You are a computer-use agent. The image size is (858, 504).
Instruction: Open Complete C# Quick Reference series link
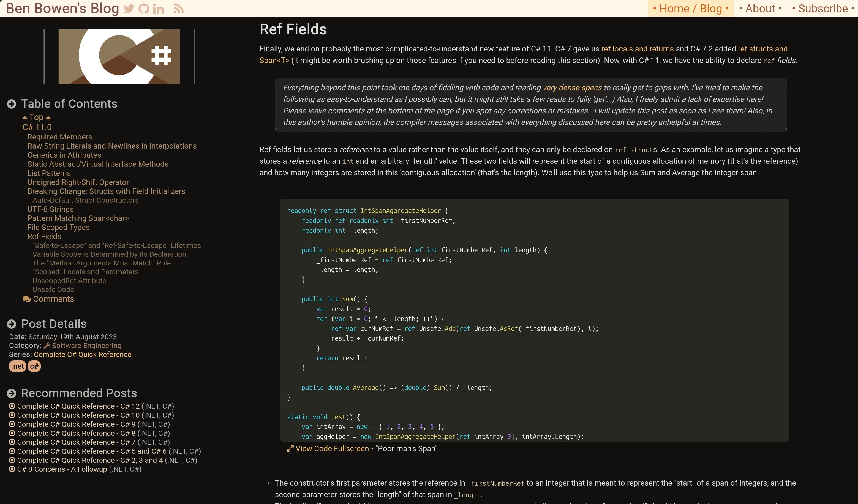[x=82, y=354]
